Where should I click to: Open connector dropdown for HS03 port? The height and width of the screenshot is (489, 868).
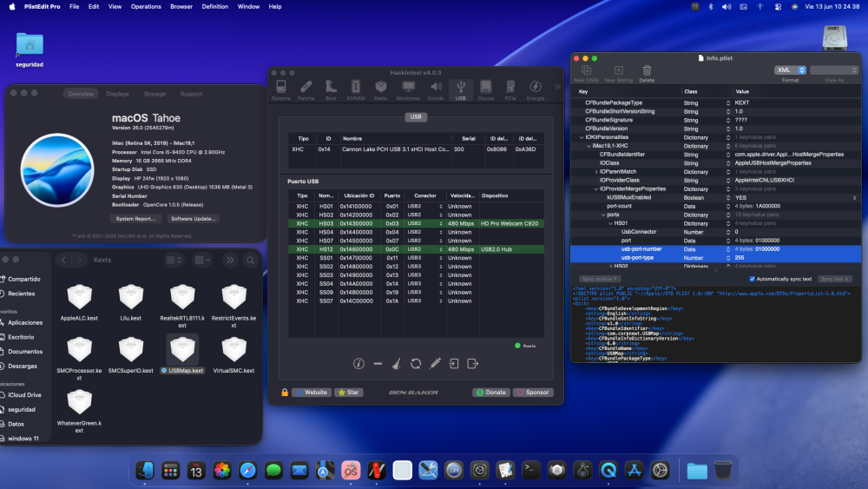point(441,224)
